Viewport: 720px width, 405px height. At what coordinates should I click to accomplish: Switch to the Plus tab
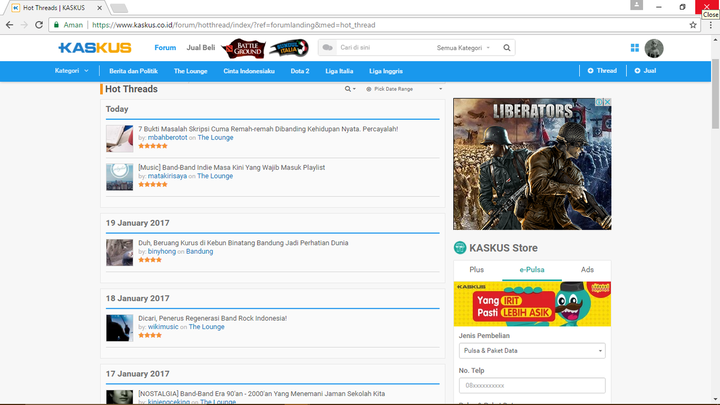point(477,270)
